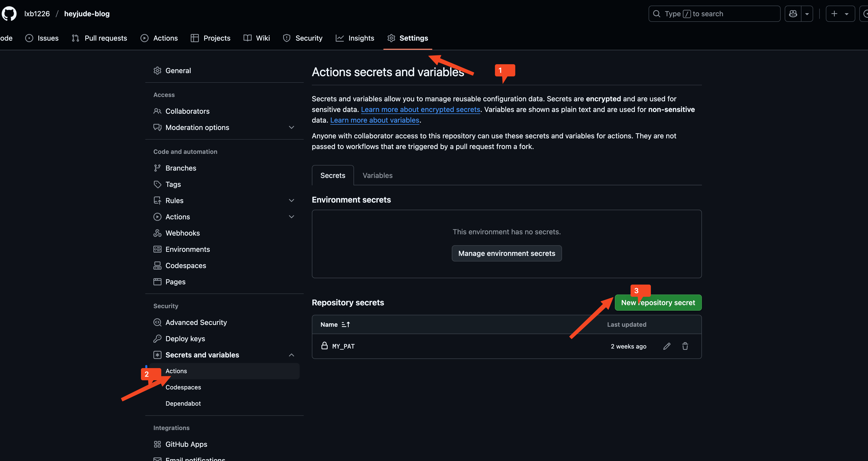Select the Secrets tab

pyautogui.click(x=333, y=175)
